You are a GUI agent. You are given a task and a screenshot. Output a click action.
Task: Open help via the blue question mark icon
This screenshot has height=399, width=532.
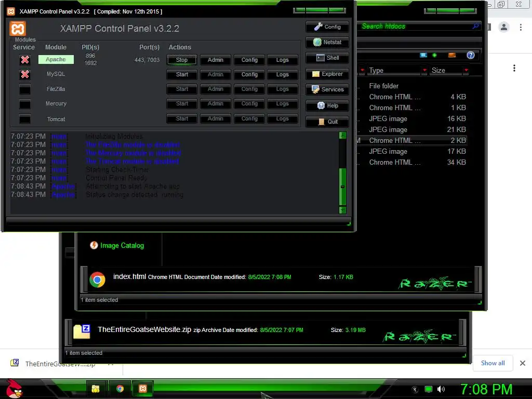tap(471, 55)
